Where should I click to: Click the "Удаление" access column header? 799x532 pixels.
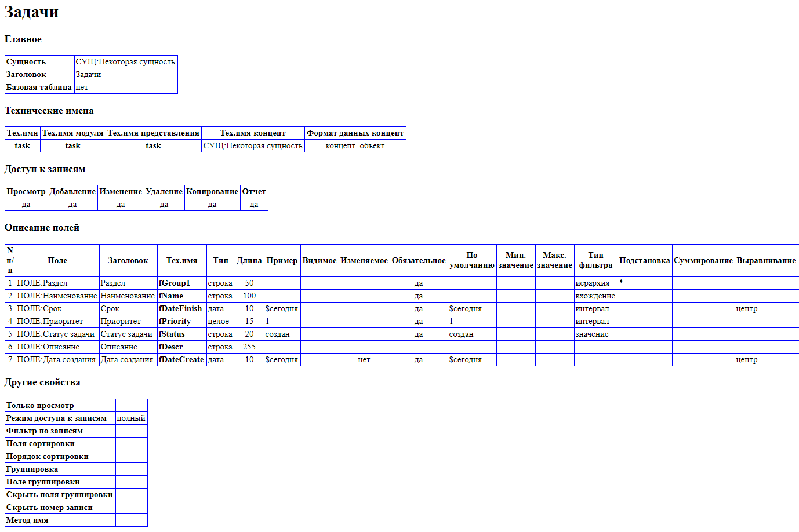164,191
